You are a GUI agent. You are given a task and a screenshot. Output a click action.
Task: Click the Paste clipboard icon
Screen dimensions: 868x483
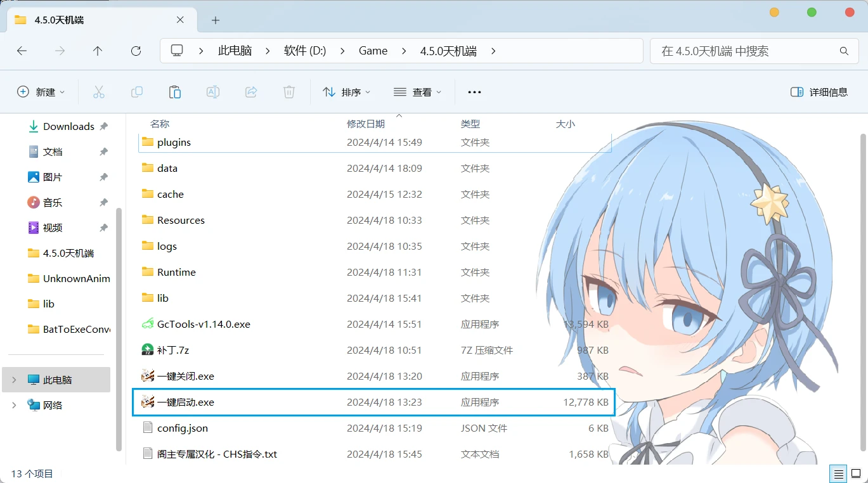tap(175, 92)
